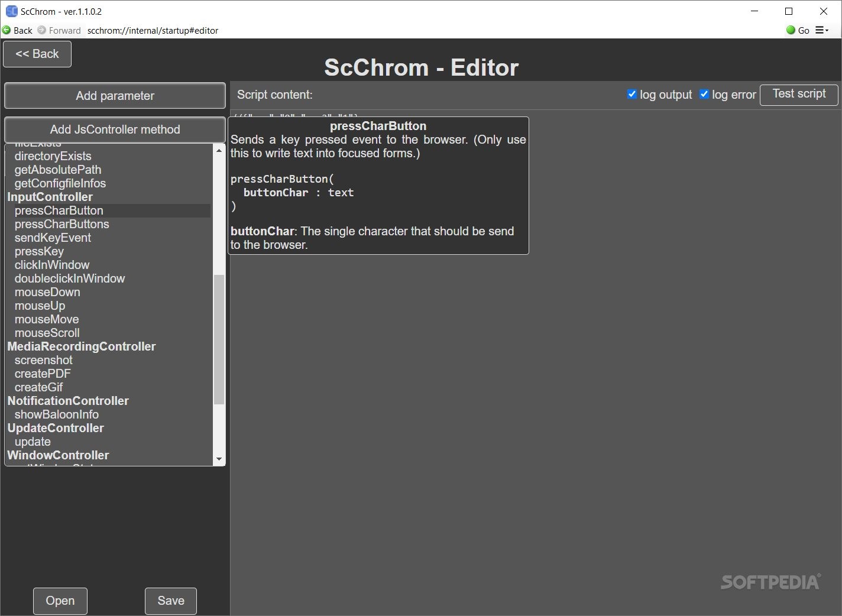Image resolution: width=842 pixels, height=616 pixels.
Task: Click the Forward text in navigation bar
Action: pyautogui.click(x=64, y=31)
